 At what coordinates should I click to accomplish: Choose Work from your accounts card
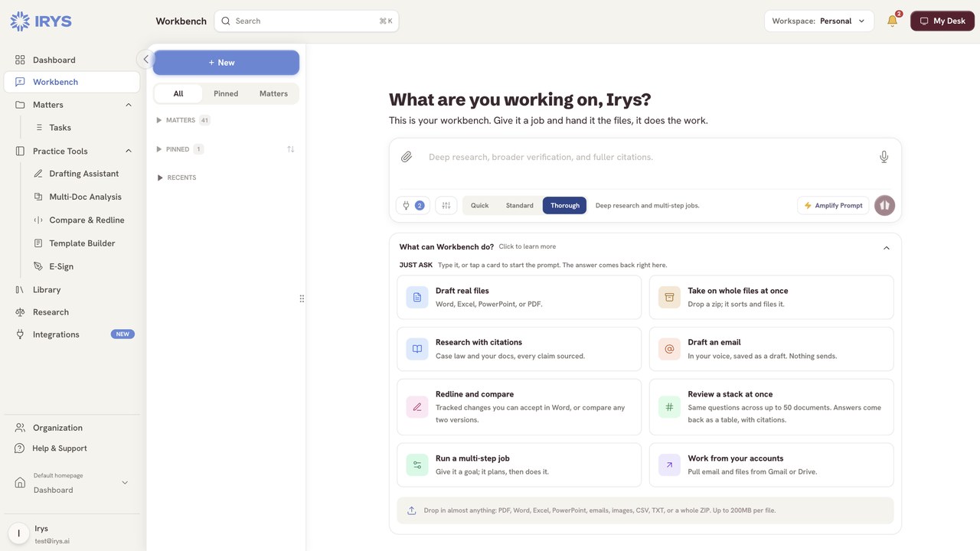click(772, 465)
